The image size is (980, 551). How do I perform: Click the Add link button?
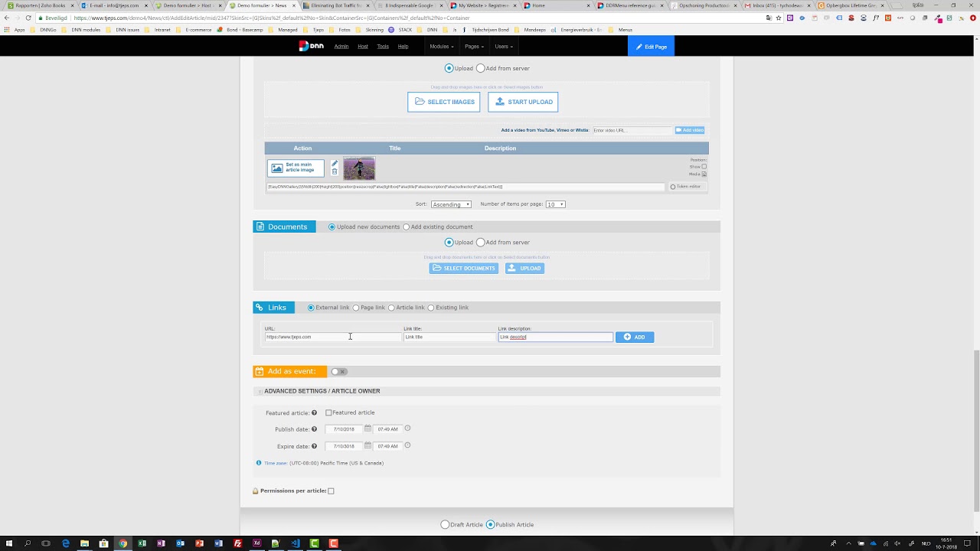(635, 337)
